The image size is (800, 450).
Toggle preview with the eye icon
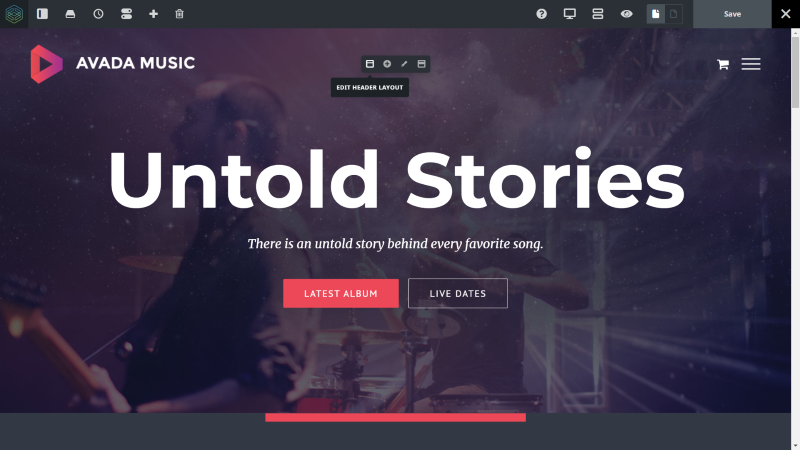pos(627,14)
